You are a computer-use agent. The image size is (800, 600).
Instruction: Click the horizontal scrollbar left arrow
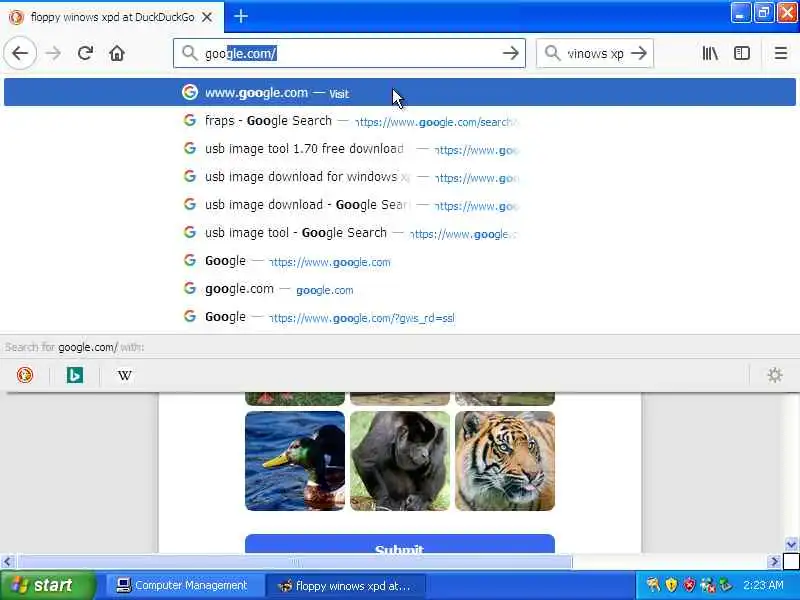tap(7, 562)
